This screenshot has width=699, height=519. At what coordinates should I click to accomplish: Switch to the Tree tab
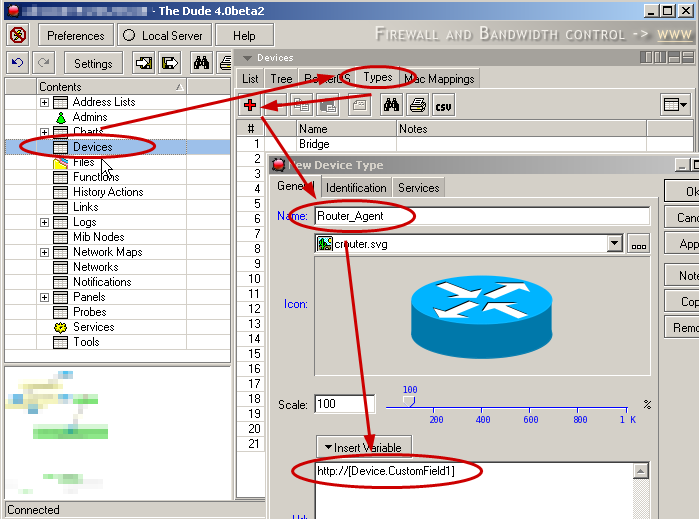coord(281,79)
